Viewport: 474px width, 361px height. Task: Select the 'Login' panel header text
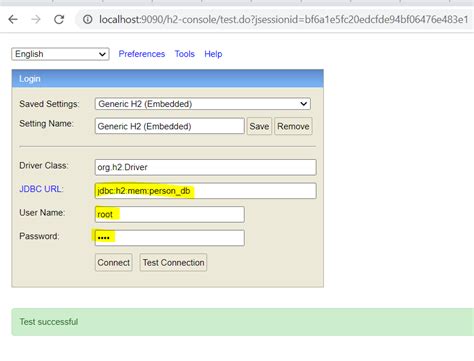pos(30,79)
